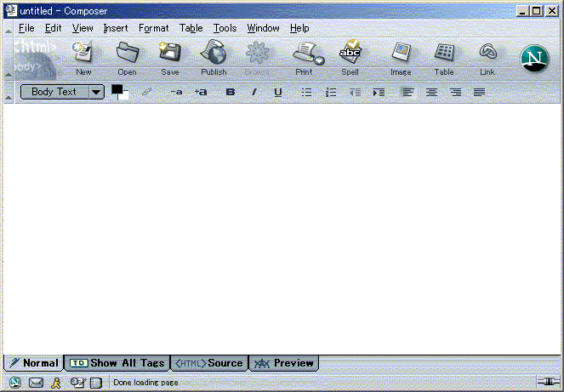Align text right
Image resolution: width=564 pixels, height=392 pixels.
(455, 93)
